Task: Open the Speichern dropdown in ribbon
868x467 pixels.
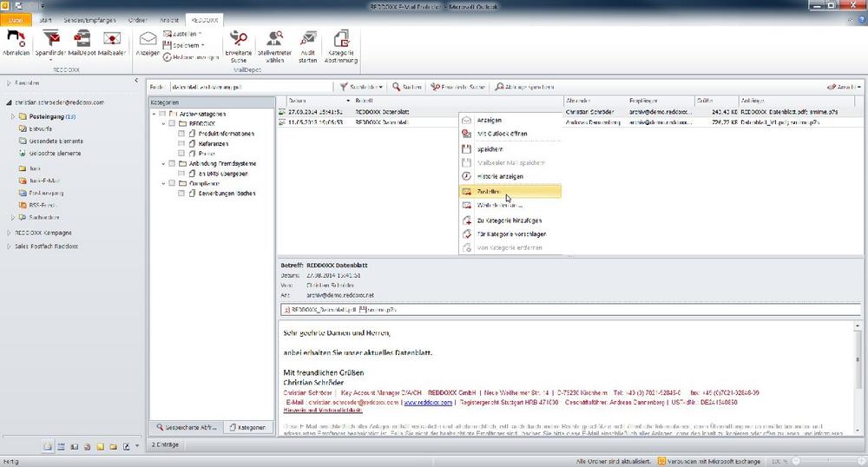Action: click(x=184, y=45)
